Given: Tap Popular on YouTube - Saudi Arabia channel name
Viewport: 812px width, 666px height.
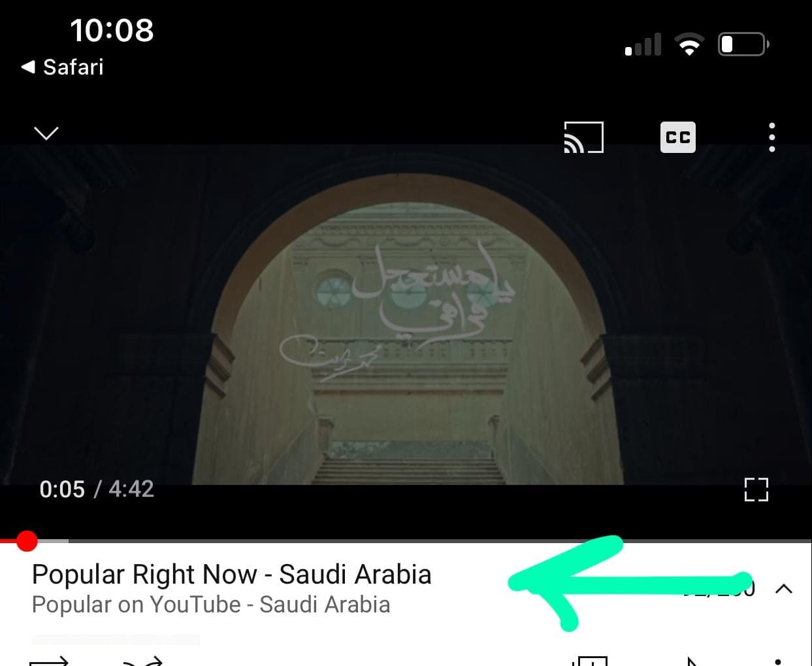Looking at the screenshot, I should [211, 605].
